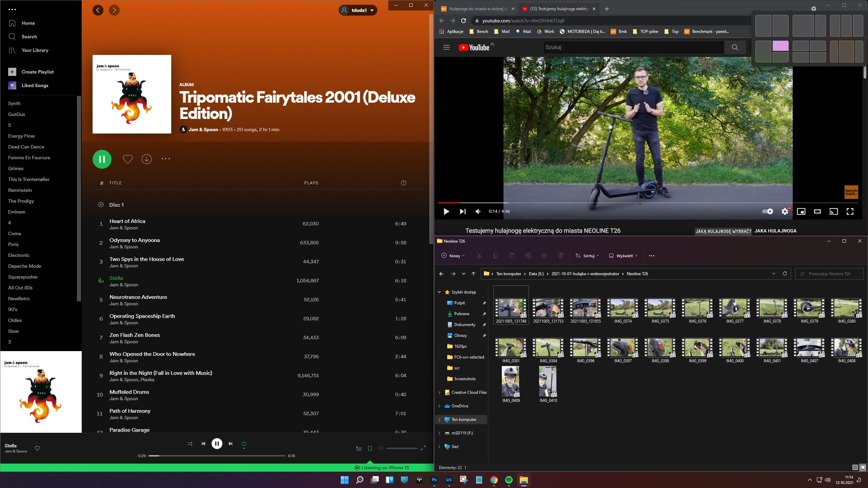
Task: Expand Spotify to full screen view
Action: coord(423,448)
